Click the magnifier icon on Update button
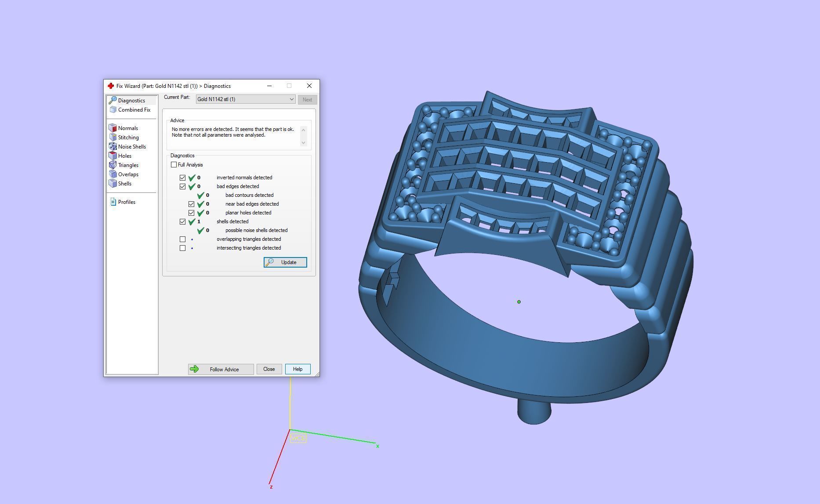This screenshot has width=820, height=504. [x=270, y=262]
